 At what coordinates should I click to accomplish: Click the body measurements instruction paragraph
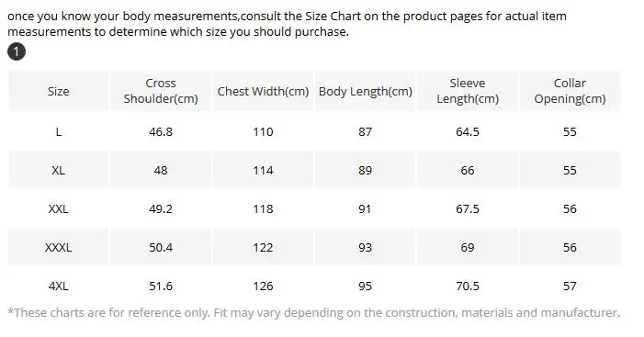tap(287, 24)
